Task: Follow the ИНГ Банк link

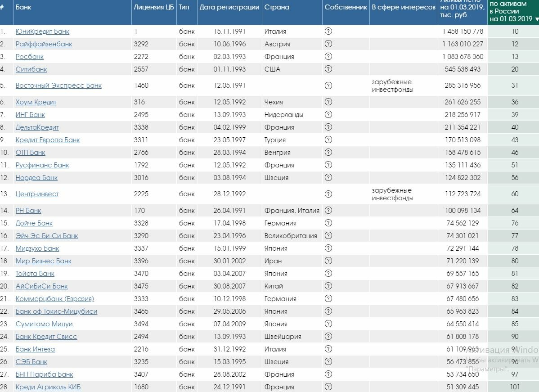Action: [x=30, y=115]
